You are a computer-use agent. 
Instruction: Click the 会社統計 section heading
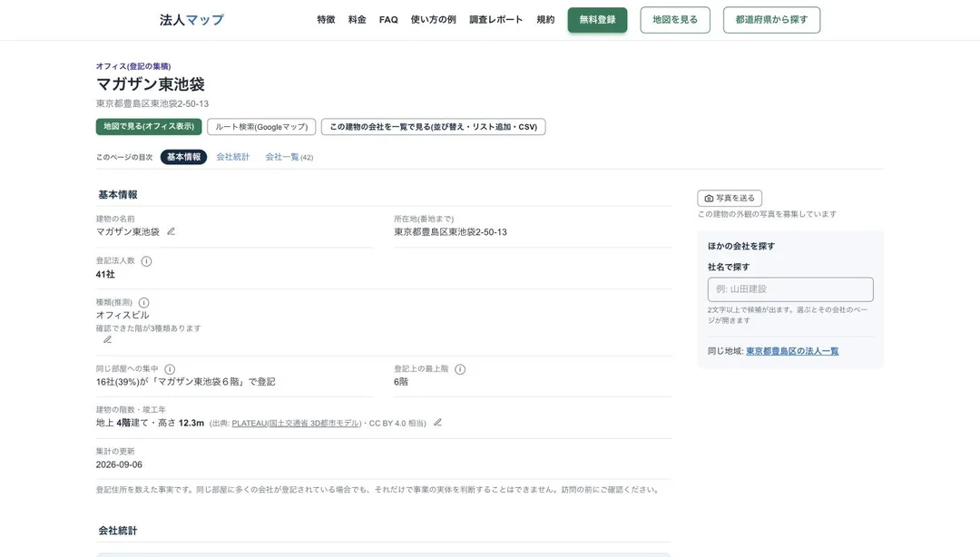click(117, 531)
